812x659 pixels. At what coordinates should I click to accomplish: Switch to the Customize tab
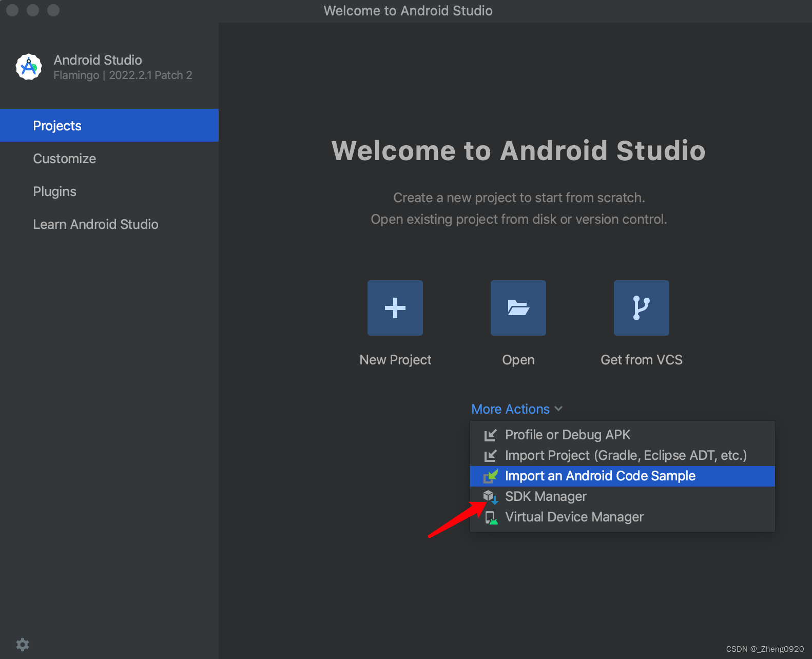pos(109,158)
